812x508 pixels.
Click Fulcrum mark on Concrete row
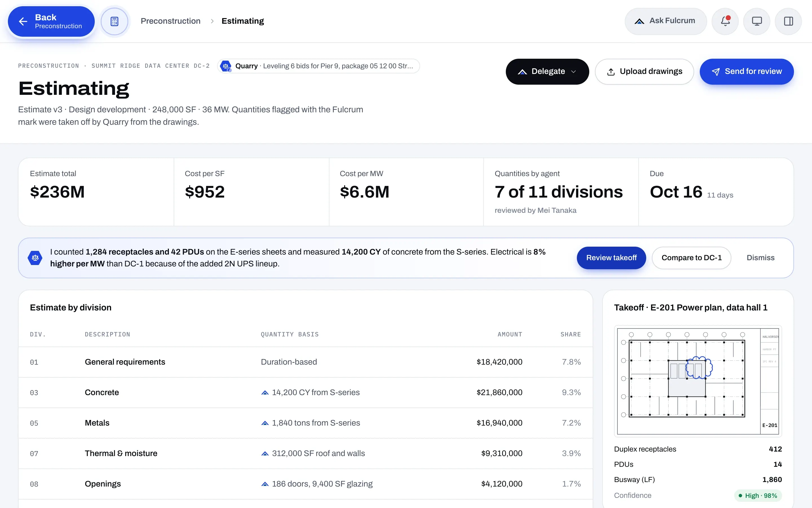tap(265, 392)
